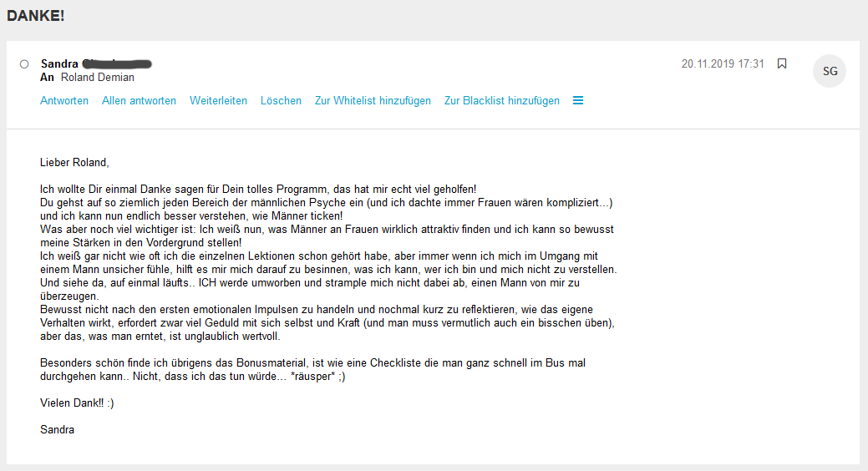Click Antworten to reply
This screenshot has height=471, width=868.
click(x=64, y=101)
